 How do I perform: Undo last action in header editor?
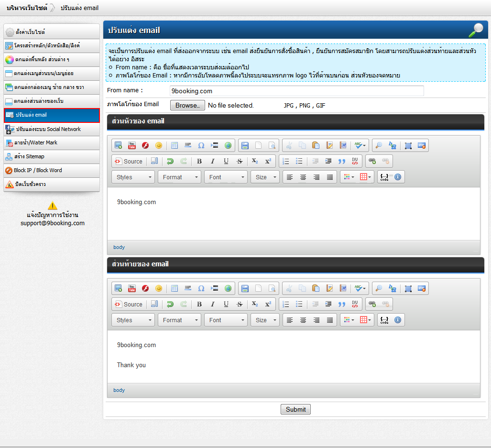tap(170, 161)
